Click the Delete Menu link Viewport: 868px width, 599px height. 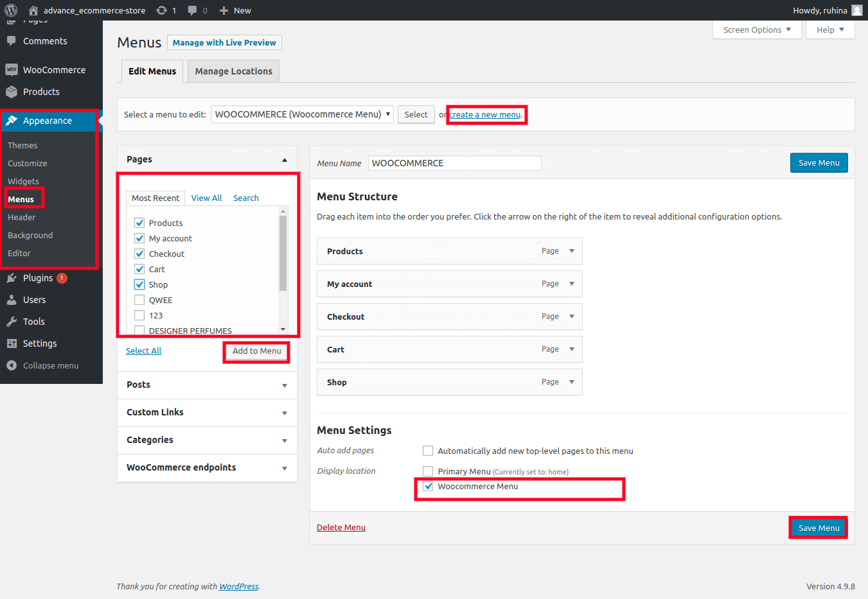pyautogui.click(x=341, y=528)
